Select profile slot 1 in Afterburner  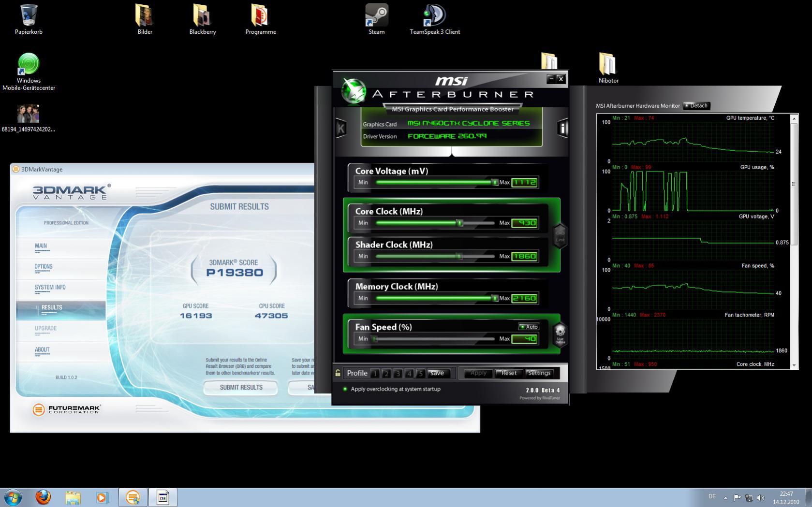pos(375,373)
